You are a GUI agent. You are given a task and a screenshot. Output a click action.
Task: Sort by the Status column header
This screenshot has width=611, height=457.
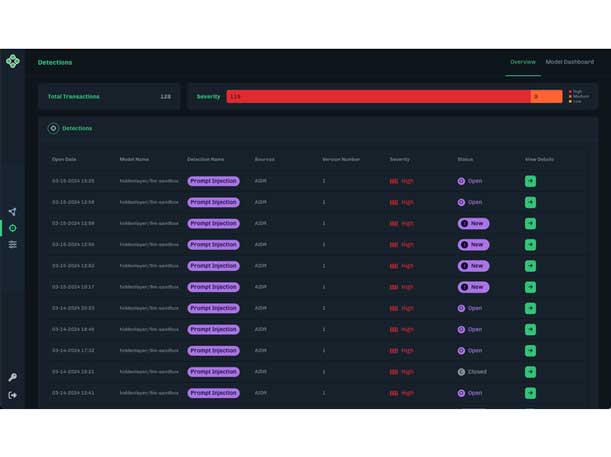[x=465, y=159]
